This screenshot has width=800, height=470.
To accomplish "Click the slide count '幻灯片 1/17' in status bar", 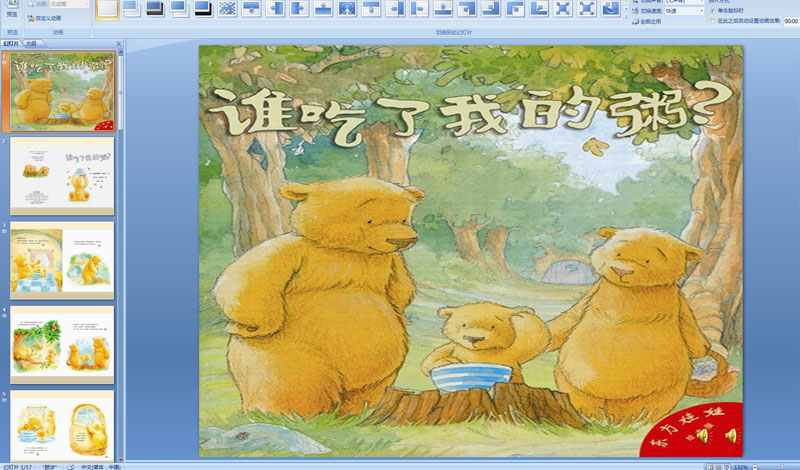I will (x=17, y=467).
